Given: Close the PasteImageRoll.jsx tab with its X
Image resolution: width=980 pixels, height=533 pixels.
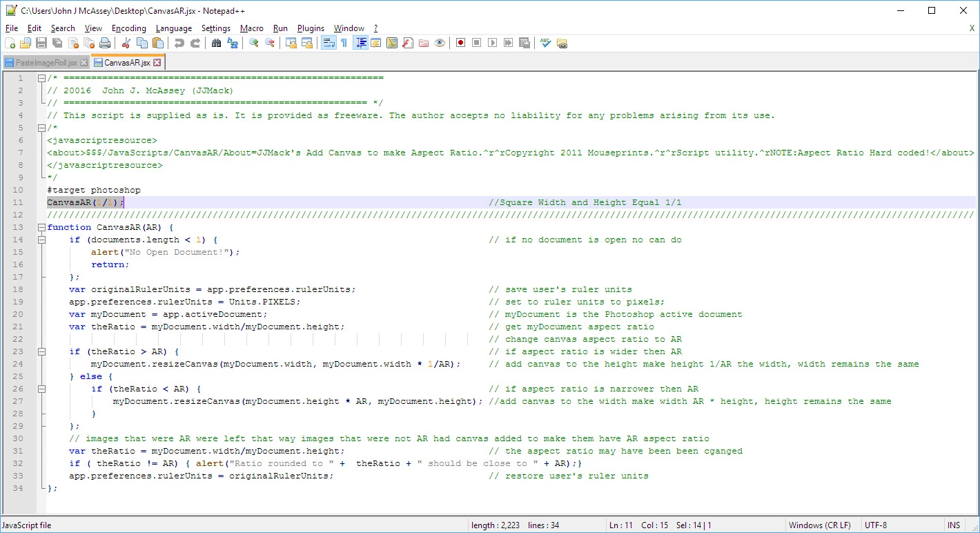Looking at the screenshot, I should 84,62.
